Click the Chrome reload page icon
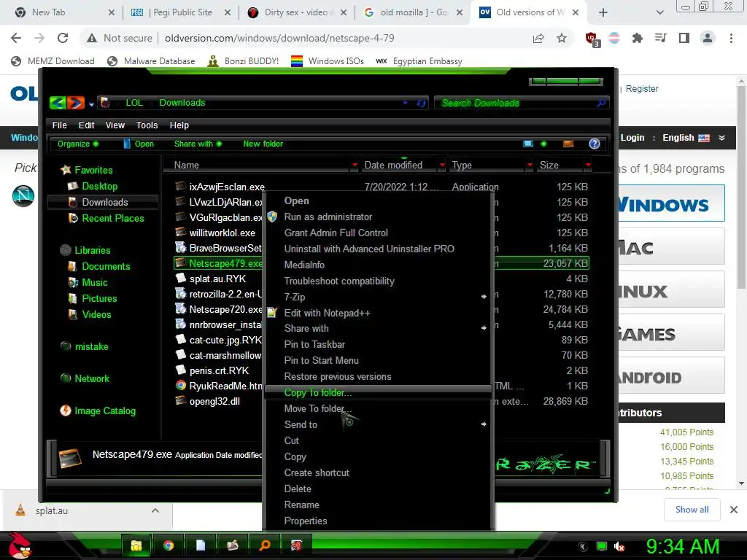 (x=63, y=38)
